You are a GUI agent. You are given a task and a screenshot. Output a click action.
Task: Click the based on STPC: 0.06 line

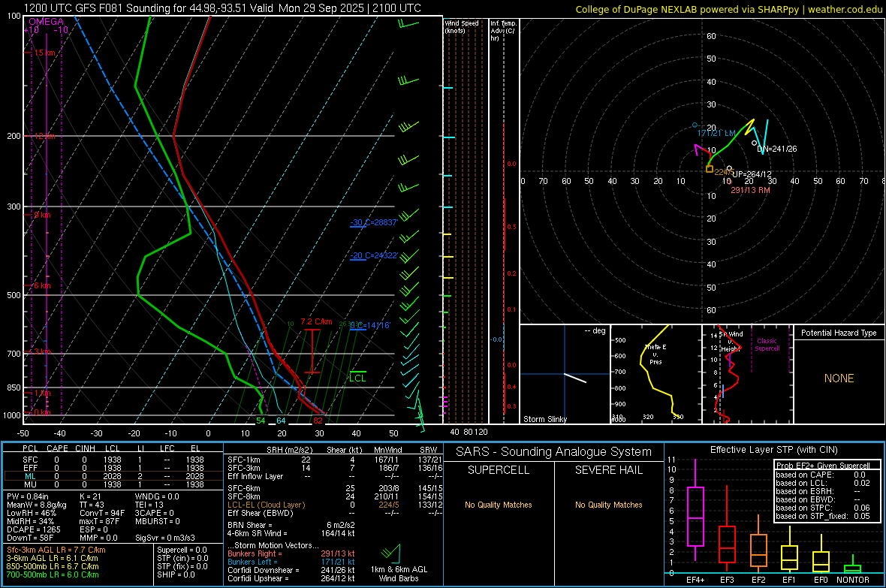coord(823,508)
